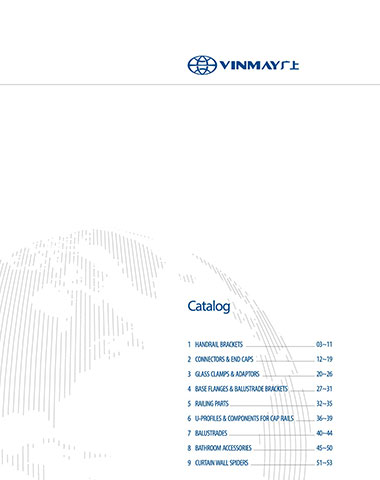Screen dimensions: 380x480
Task: Click page range 03~11
Action: [x=324, y=344]
